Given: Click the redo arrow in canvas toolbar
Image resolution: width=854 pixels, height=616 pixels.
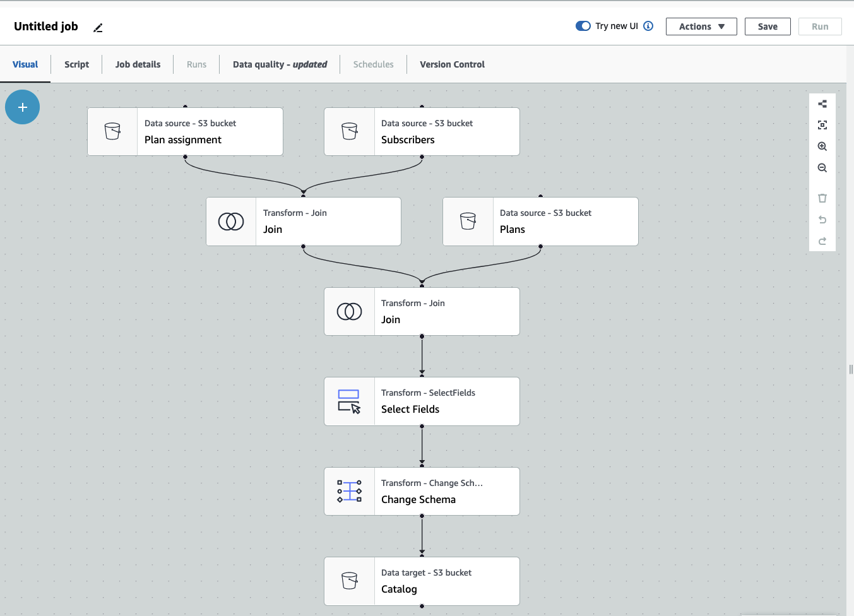Looking at the screenshot, I should [822, 241].
